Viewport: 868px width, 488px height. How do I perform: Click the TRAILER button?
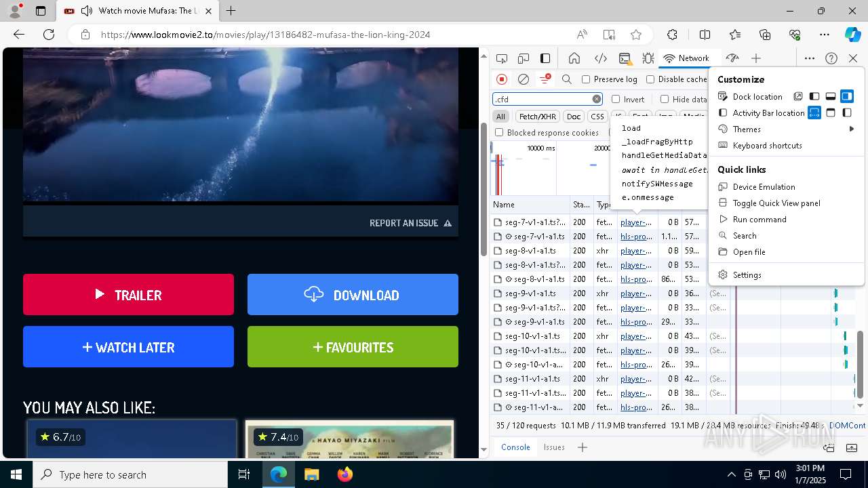point(128,294)
